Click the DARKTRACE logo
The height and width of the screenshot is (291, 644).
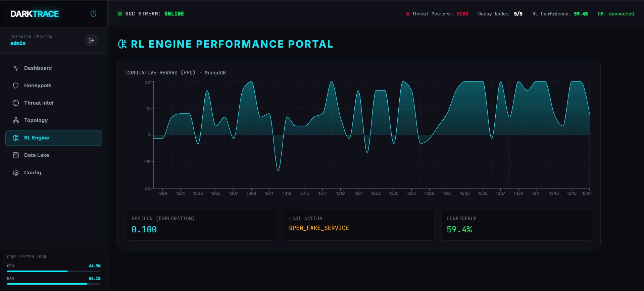point(35,14)
